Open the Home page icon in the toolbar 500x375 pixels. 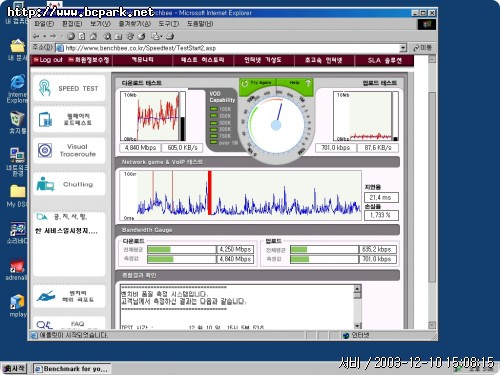click(94, 36)
